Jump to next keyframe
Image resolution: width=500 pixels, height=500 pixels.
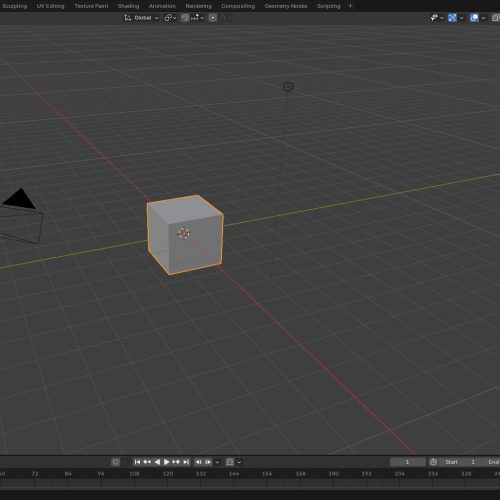click(176, 462)
